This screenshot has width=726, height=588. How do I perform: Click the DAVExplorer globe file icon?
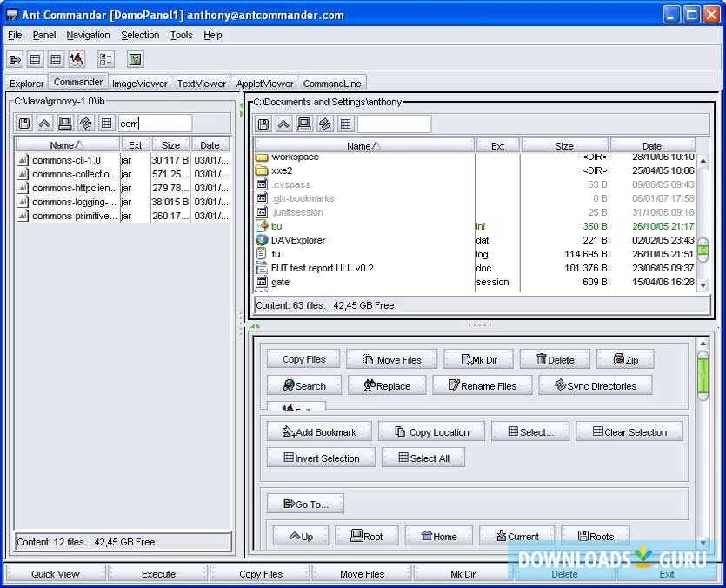[262, 240]
